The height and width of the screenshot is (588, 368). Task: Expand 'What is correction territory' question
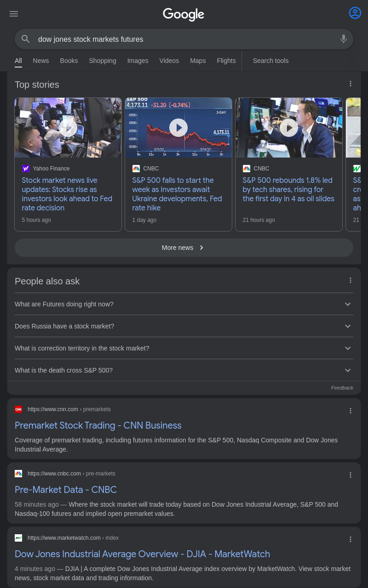click(184, 348)
